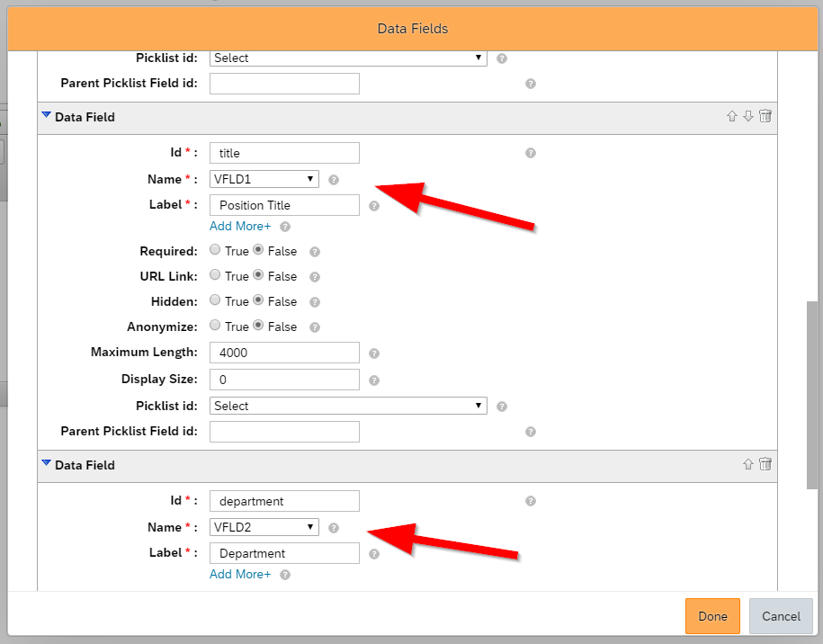Open help for top Parent Picklist Field id

531,84
